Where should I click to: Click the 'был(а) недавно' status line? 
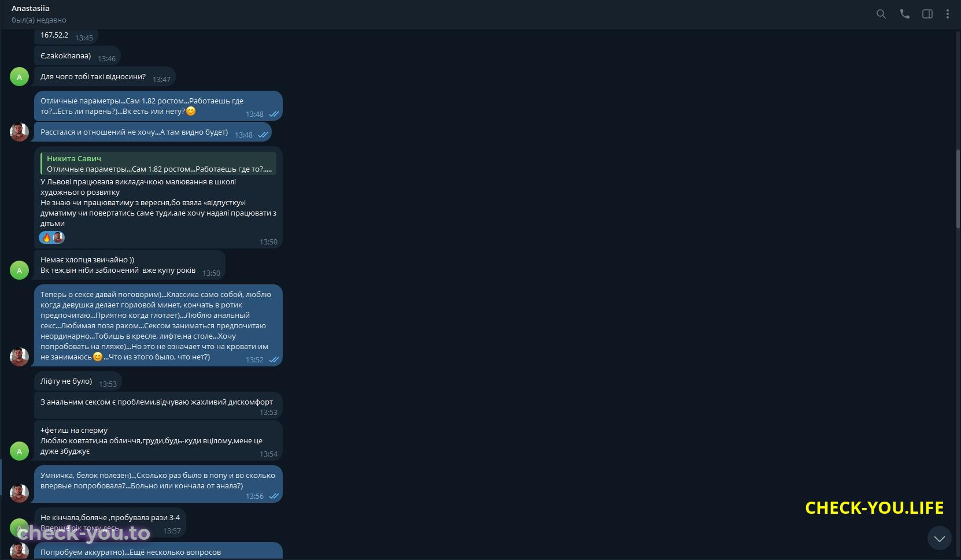[x=39, y=20]
